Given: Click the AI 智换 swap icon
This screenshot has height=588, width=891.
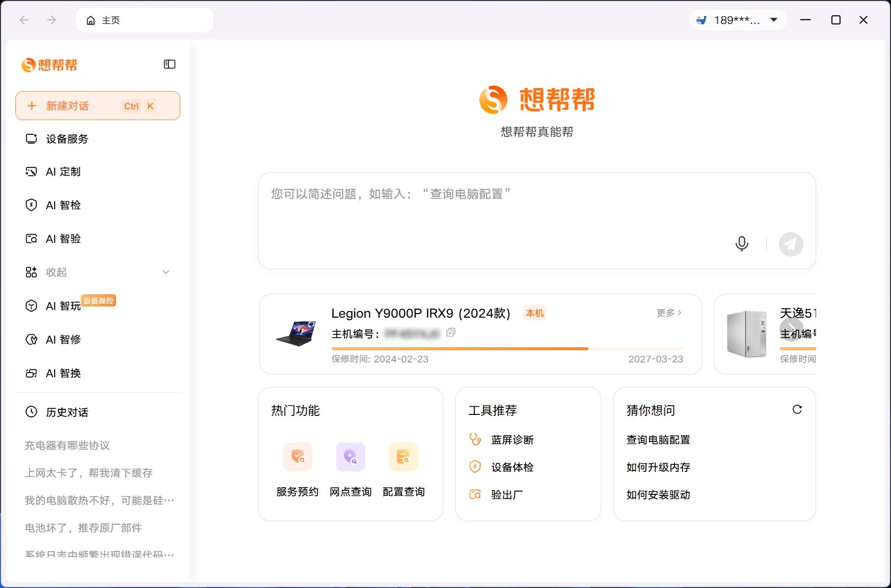Looking at the screenshot, I should [x=31, y=373].
